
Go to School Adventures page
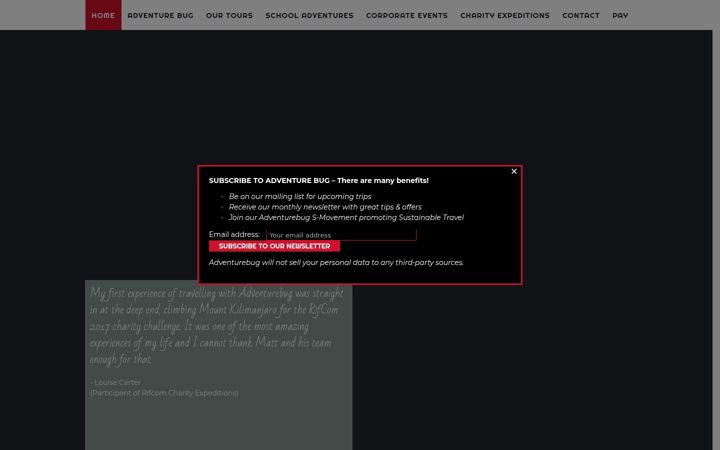coord(309,15)
